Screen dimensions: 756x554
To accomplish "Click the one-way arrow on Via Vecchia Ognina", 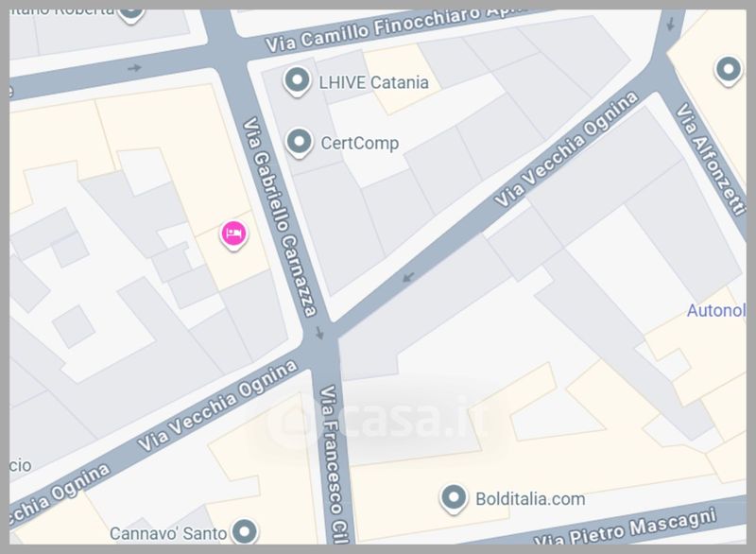I will click(408, 277).
